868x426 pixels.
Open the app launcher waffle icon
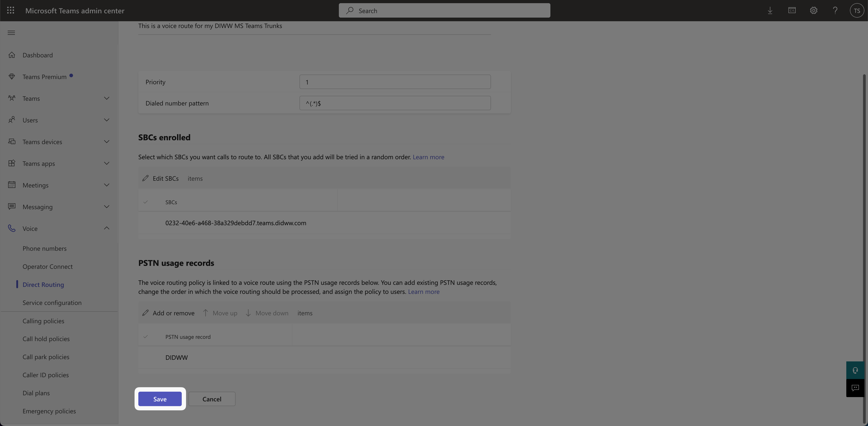pos(10,10)
